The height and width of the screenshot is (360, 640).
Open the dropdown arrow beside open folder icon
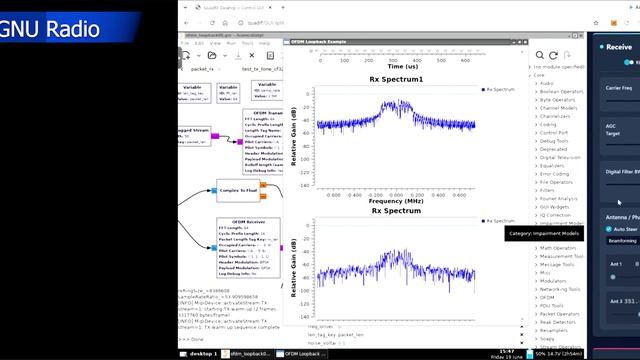pos(225,56)
